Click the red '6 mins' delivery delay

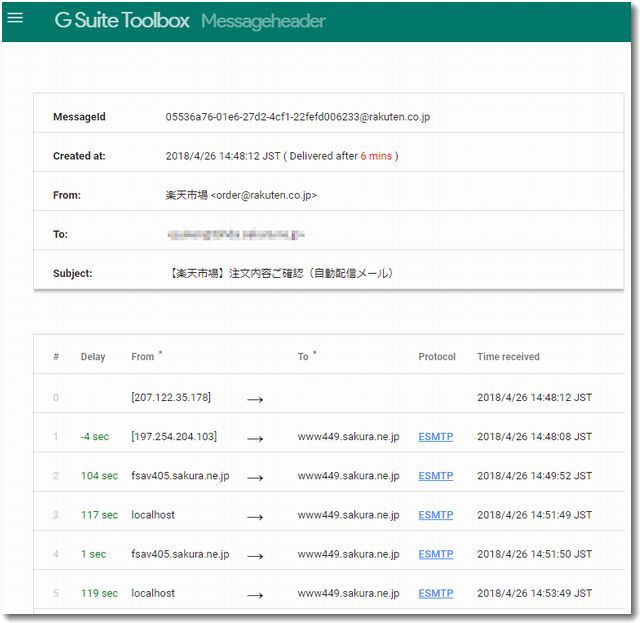(x=376, y=156)
